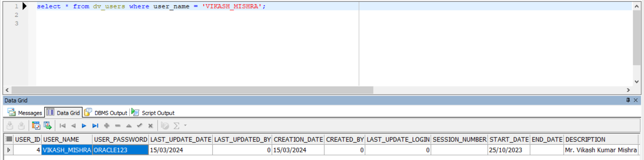Image resolution: width=644 pixels, height=160 pixels.
Task: Open dropdown arrow next to Sigma
Action: [x=185, y=126]
